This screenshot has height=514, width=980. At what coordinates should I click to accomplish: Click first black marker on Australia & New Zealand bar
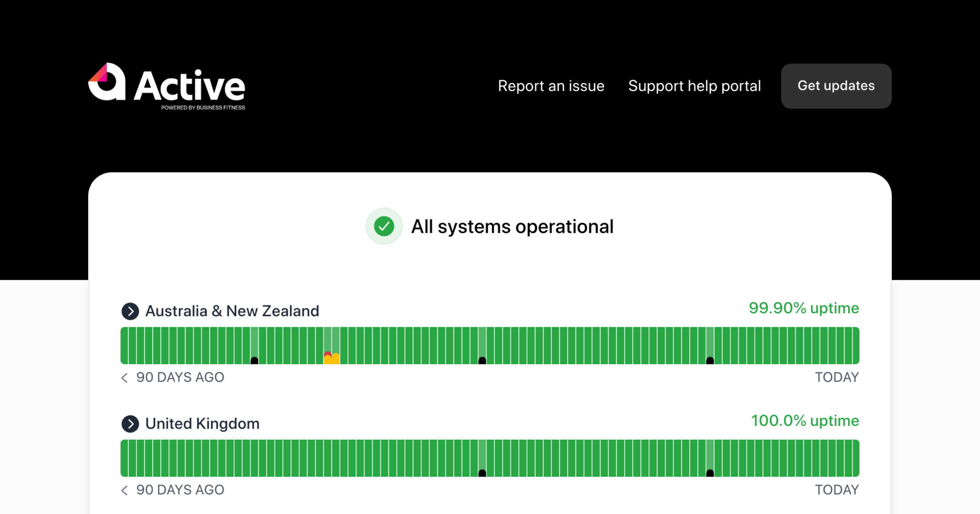tap(254, 360)
